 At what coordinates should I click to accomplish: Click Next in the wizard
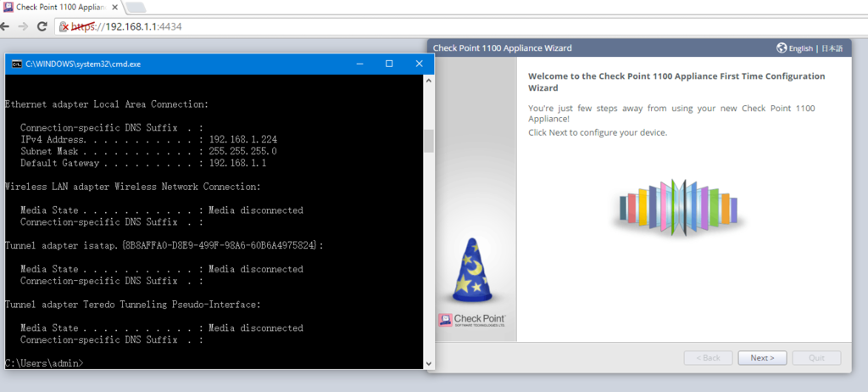(x=762, y=357)
